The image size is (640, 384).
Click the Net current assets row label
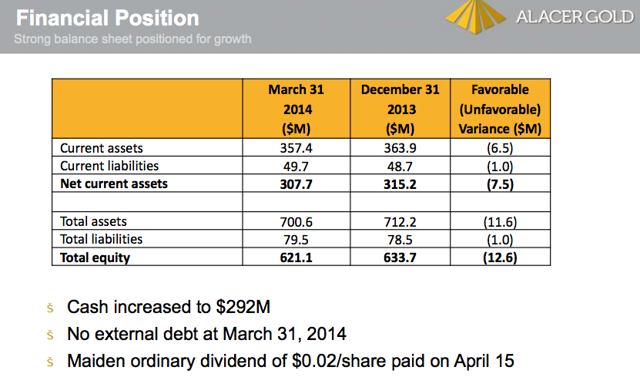click(x=114, y=184)
